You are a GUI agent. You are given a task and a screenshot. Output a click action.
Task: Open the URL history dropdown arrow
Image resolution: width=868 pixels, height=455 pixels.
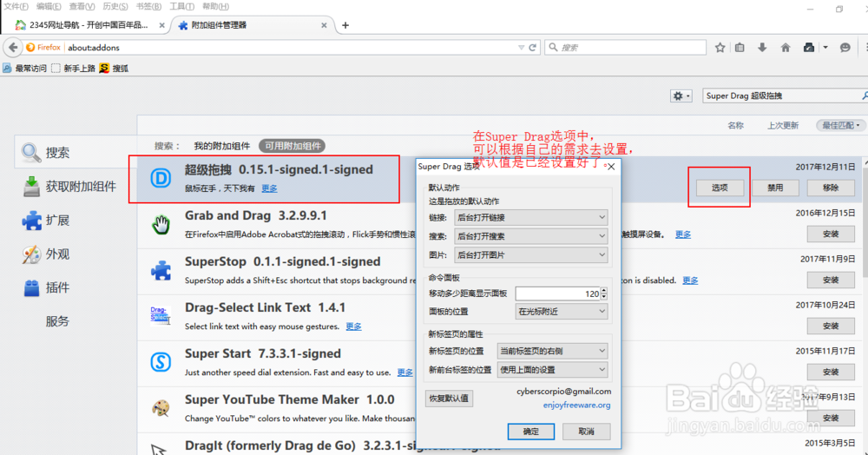coord(521,48)
